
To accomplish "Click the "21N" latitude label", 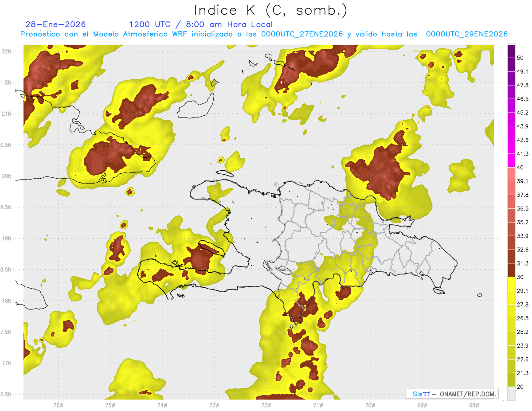I will point(7,114).
